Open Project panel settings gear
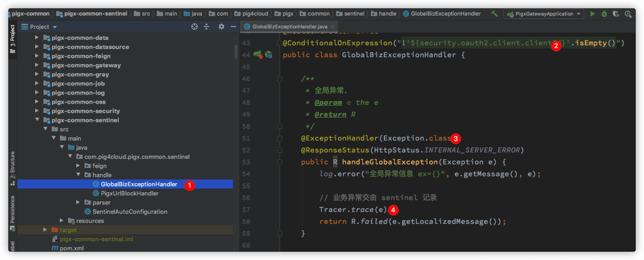 coord(221,27)
